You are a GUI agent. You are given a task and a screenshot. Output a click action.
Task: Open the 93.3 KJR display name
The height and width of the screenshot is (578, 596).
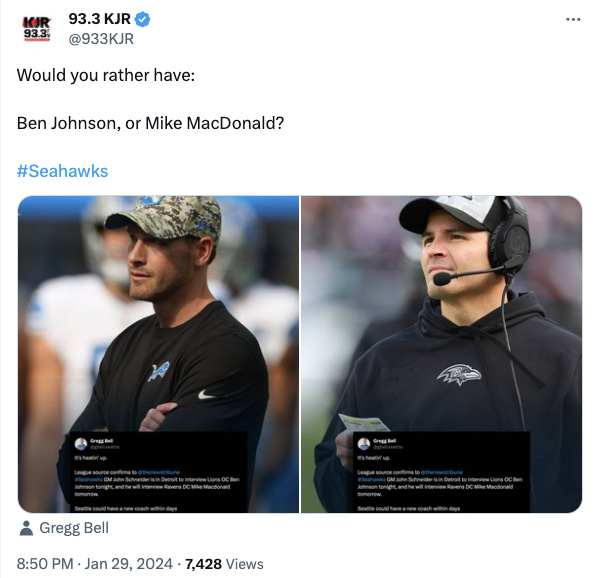tap(99, 19)
